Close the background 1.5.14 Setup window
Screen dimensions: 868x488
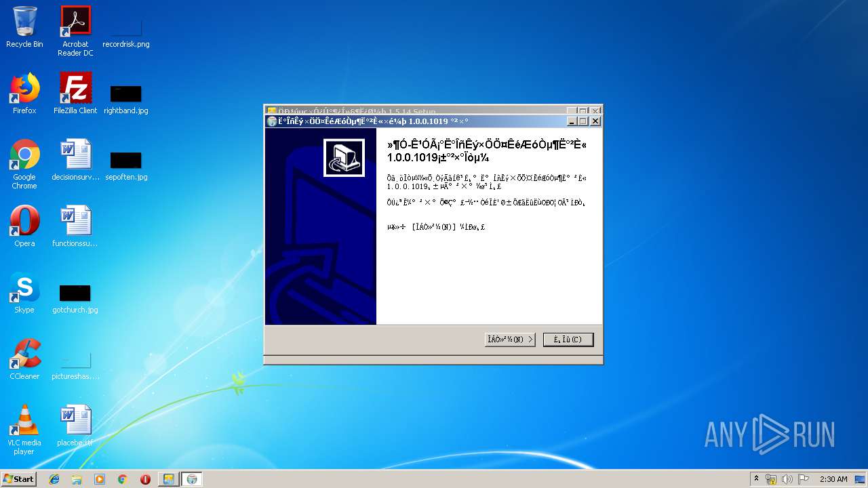(x=595, y=110)
